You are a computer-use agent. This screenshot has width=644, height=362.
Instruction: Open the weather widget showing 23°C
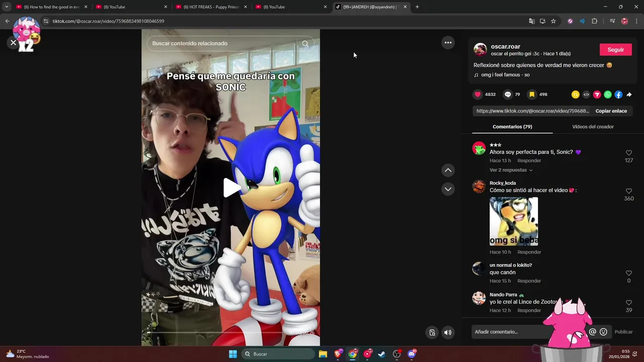[28, 354]
